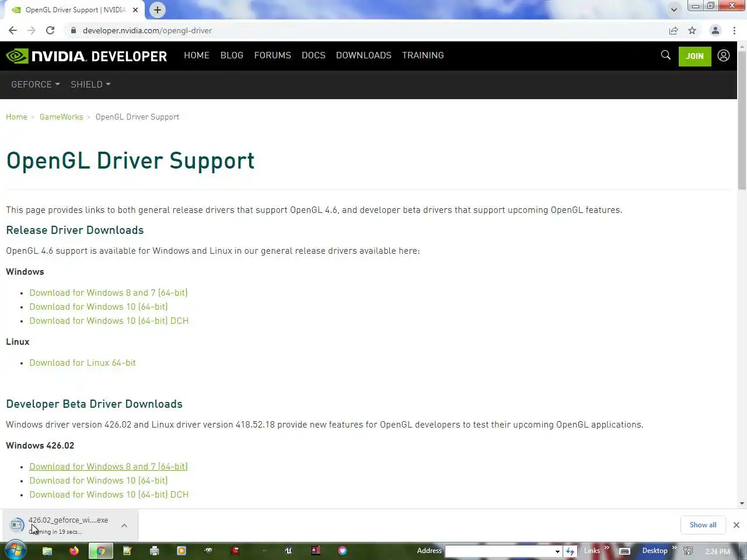
Task: Open the Chrome three-dot menu
Action: [734, 30]
